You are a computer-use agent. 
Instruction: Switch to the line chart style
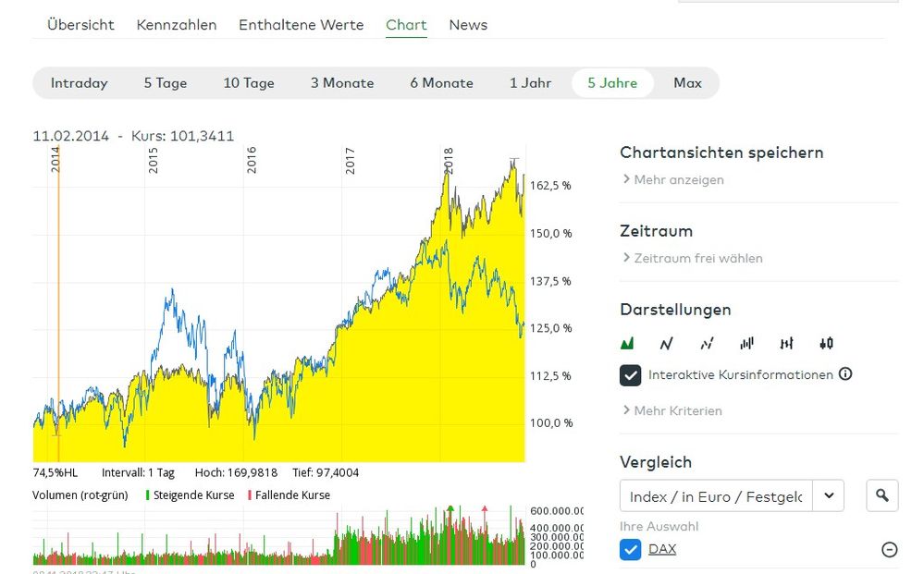[667, 343]
